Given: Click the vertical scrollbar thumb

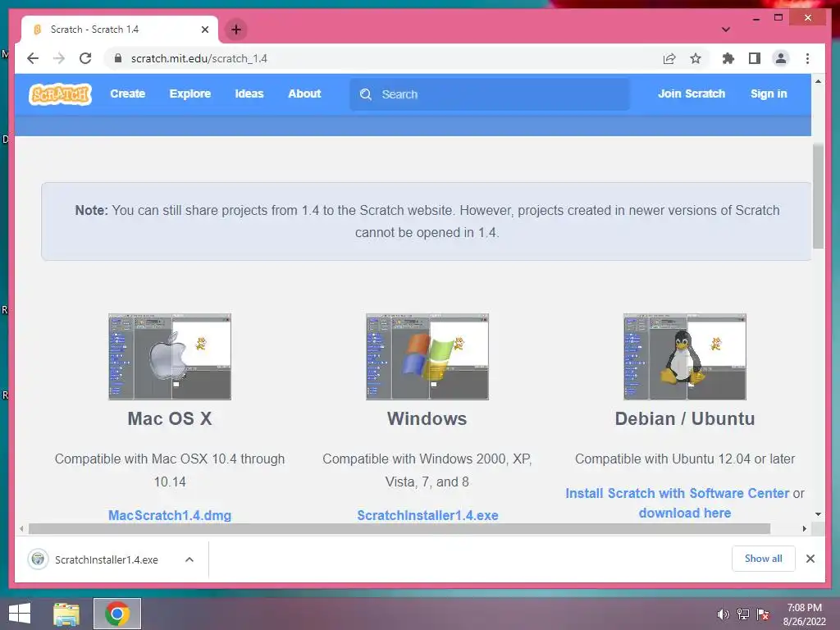Looking at the screenshot, I should (818, 196).
